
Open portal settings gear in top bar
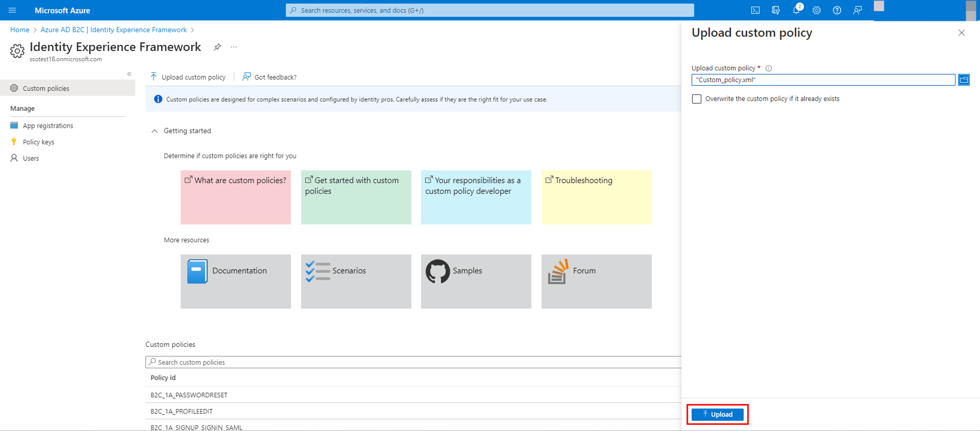tap(816, 10)
